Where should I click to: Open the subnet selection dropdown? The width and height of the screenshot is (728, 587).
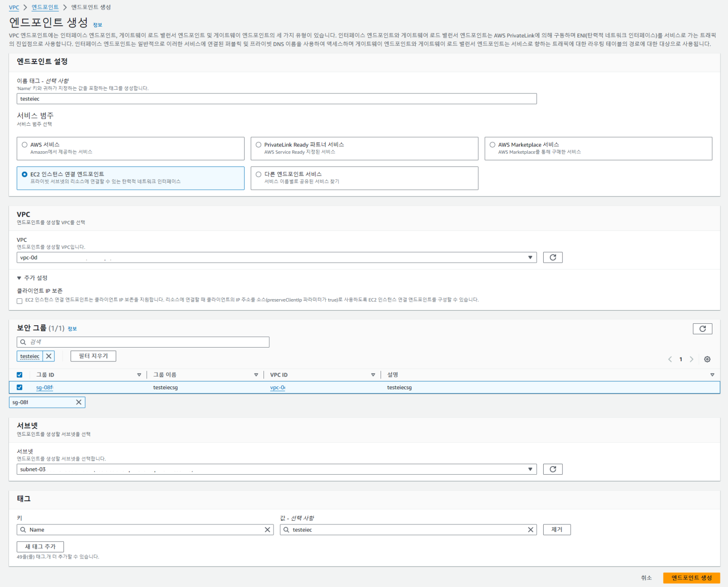(530, 469)
